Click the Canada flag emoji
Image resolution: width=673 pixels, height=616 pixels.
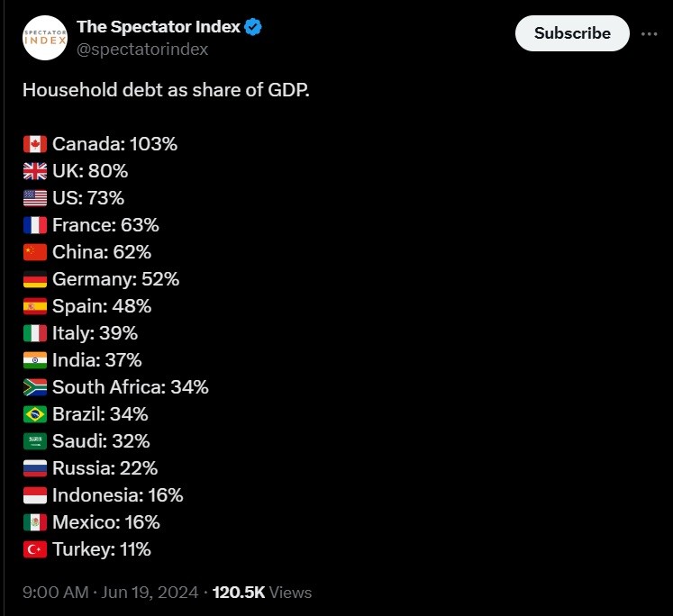(x=34, y=144)
